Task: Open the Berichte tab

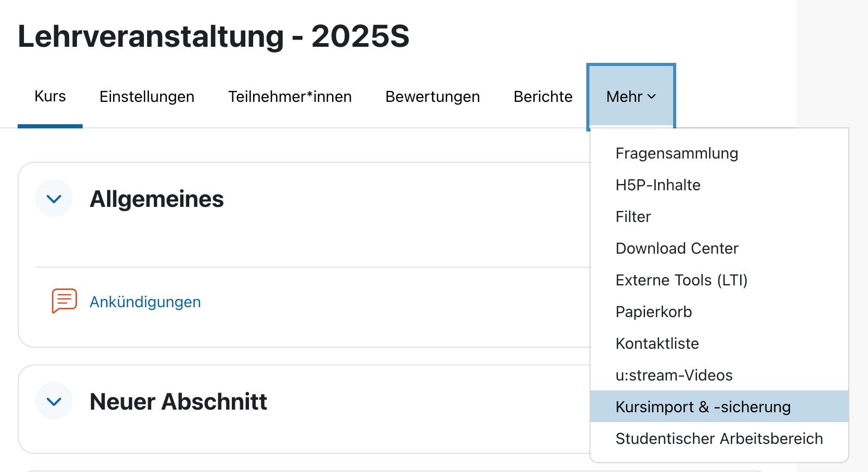Action: (x=543, y=97)
